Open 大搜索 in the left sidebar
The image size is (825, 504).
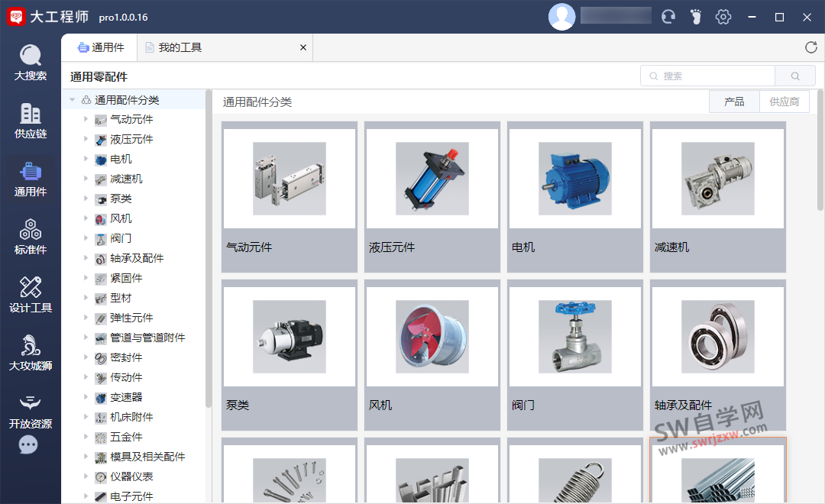[31, 61]
